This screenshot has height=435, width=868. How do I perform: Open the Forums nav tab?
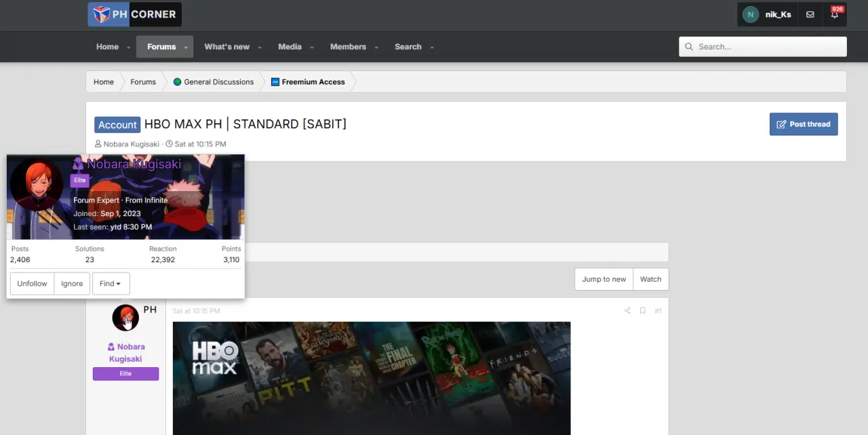pyautogui.click(x=161, y=47)
